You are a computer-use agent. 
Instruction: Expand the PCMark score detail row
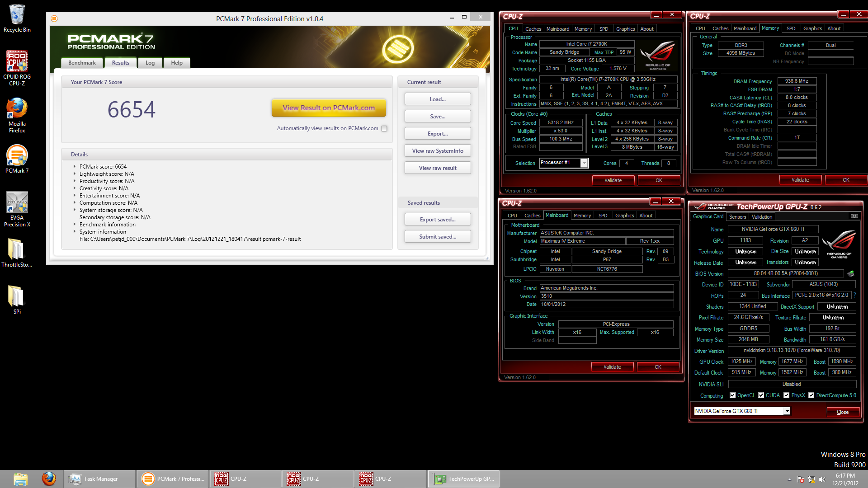coord(75,167)
